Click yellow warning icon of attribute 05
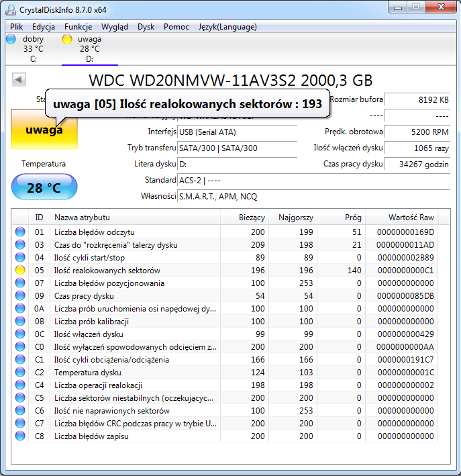461x476 pixels. pos(20,270)
